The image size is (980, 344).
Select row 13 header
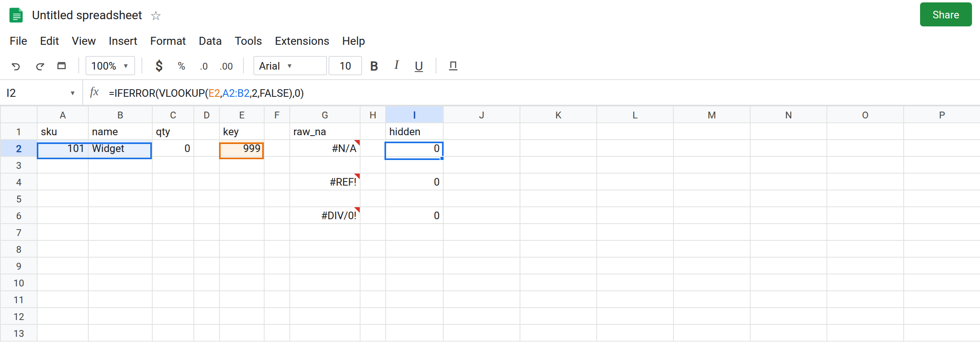(x=19, y=333)
